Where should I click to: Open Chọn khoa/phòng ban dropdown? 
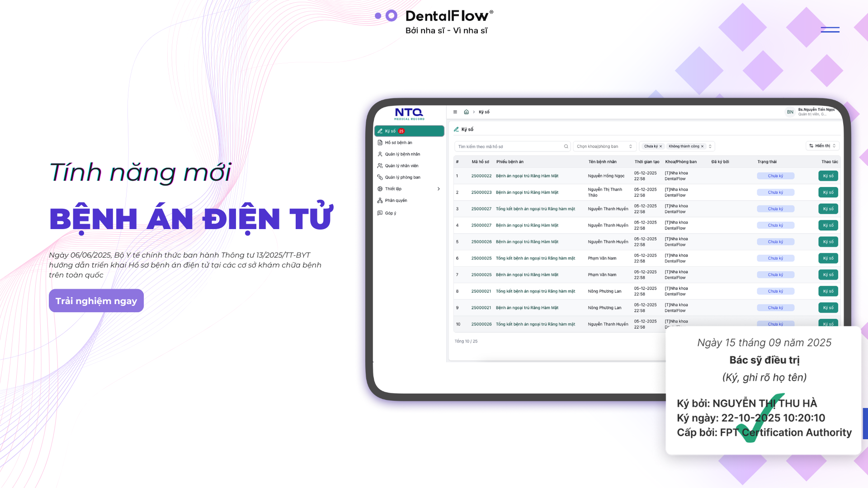coord(604,146)
